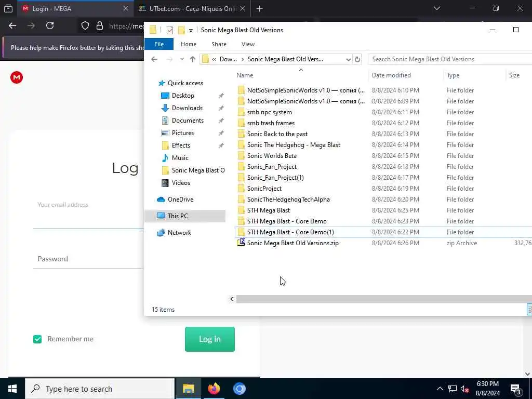Image resolution: width=532 pixels, height=399 pixels.
Task: Select Sonic Worlds Beta folder
Action: [272, 156]
